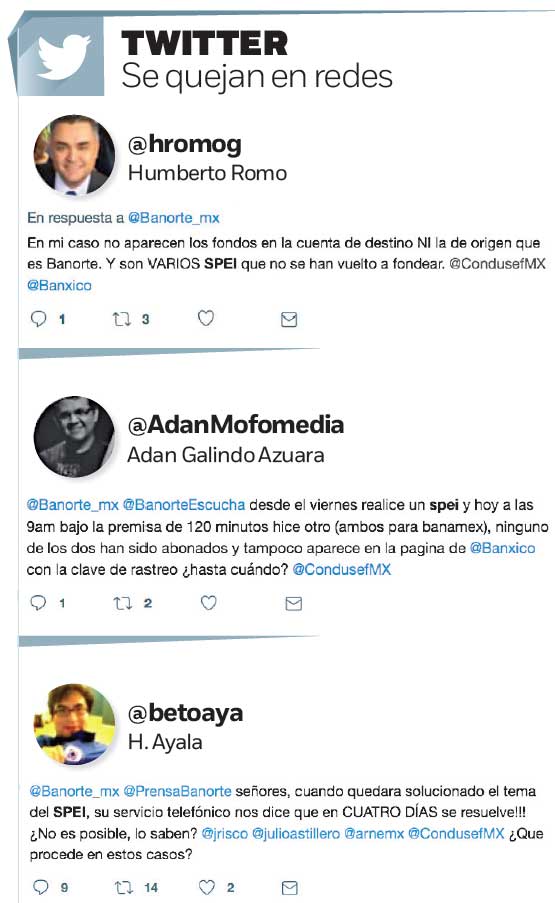555x903 pixels.
Task: Open the @Banxico link in first tweet
Action: point(59,285)
